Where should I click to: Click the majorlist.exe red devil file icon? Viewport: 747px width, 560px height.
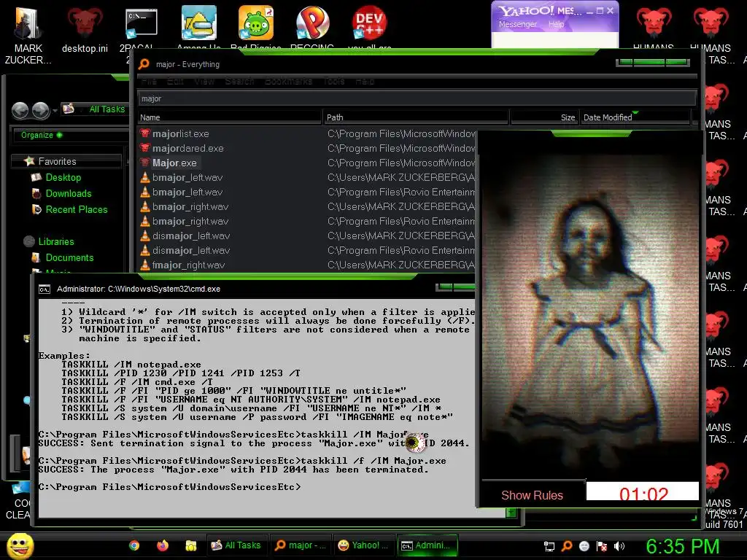point(145,134)
